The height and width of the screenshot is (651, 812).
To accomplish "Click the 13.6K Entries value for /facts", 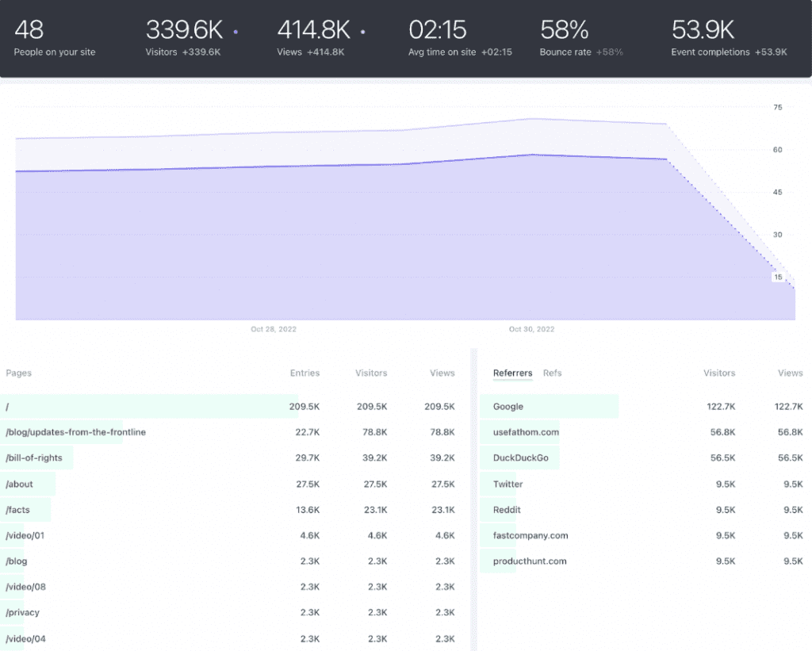I will tap(308, 510).
